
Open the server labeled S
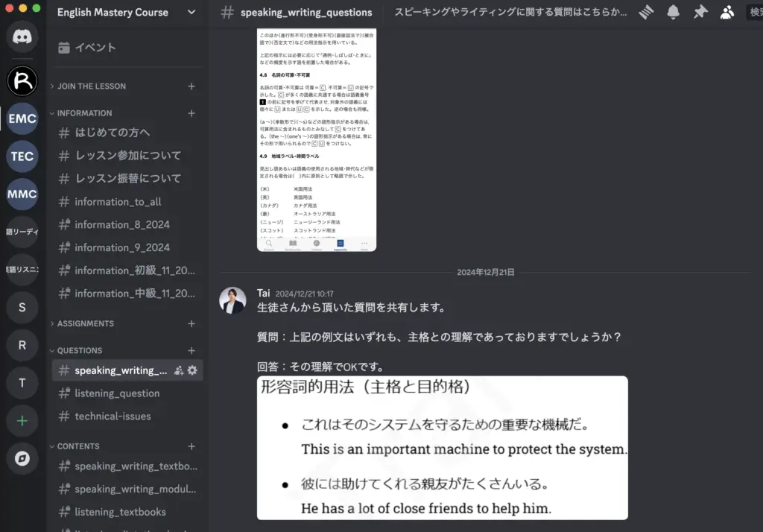coord(22,308)
